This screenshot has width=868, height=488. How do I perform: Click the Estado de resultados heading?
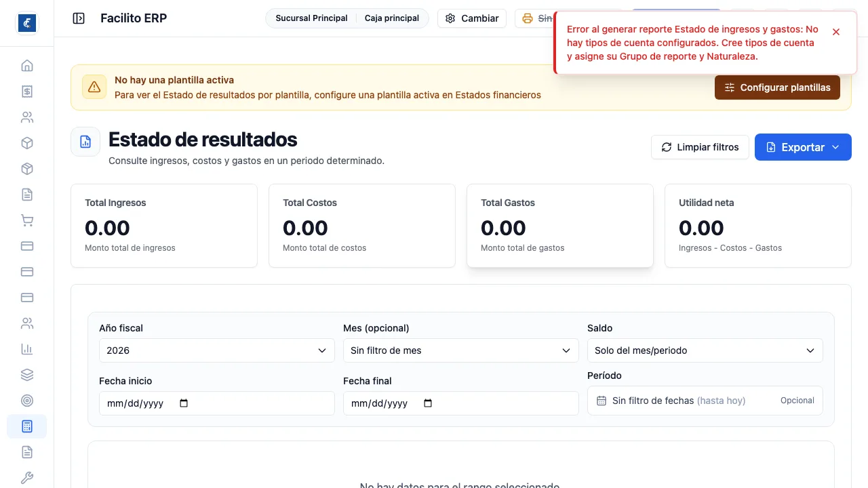coord(203,140)
